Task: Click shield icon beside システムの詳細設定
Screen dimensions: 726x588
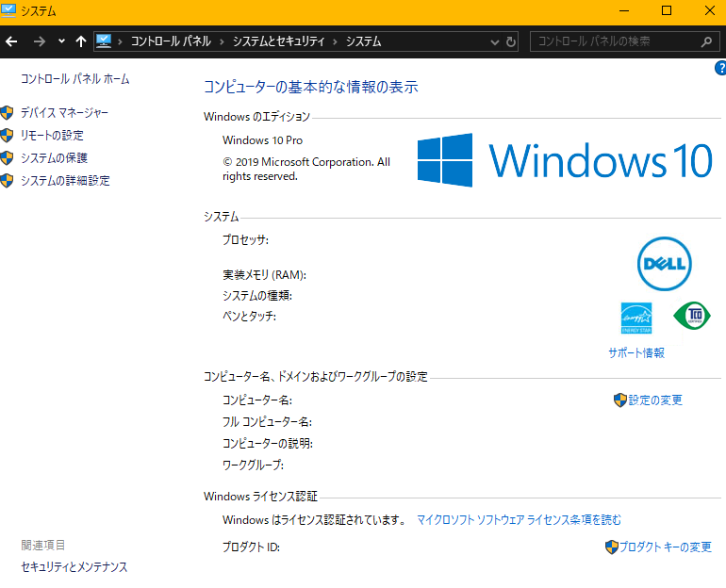Action: coord(7,180)
